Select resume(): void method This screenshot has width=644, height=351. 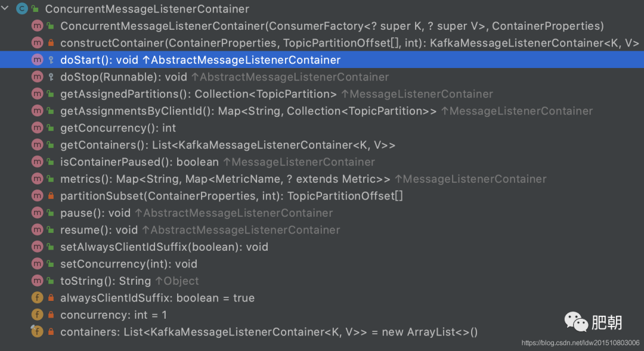point(98,230)
